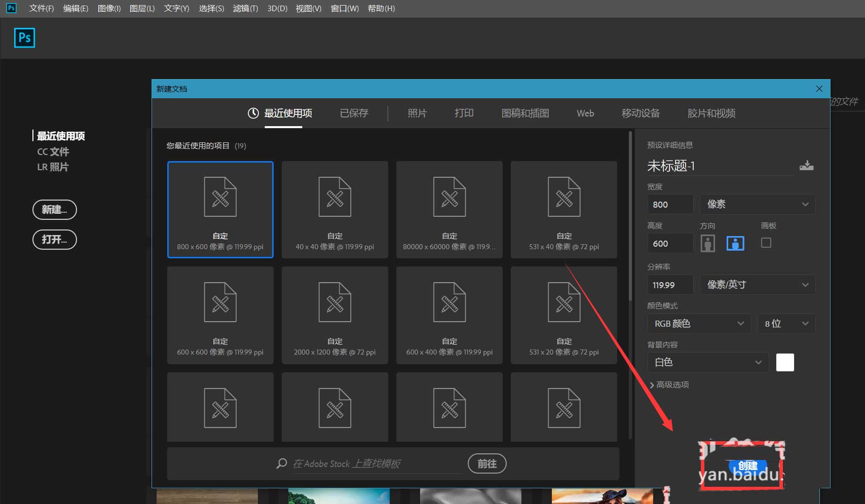
Task: Click the Photoshop logo on the home screen
Action: coord(24,38)
